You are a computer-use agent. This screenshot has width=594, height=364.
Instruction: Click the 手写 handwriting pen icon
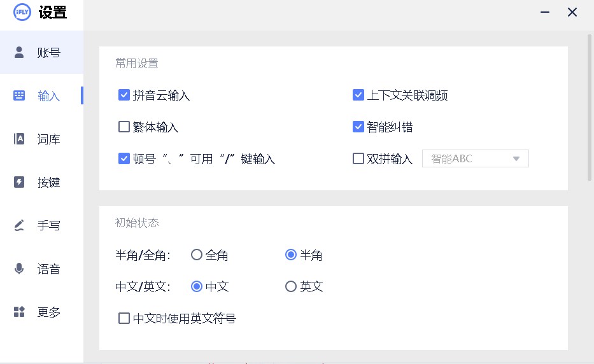19,225
